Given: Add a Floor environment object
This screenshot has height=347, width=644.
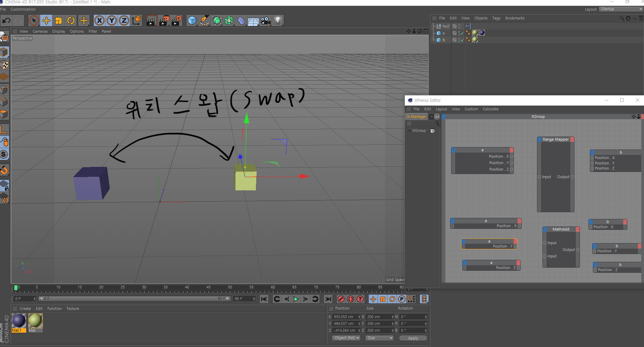Looking at the screenshot, I should pos(254,21).
